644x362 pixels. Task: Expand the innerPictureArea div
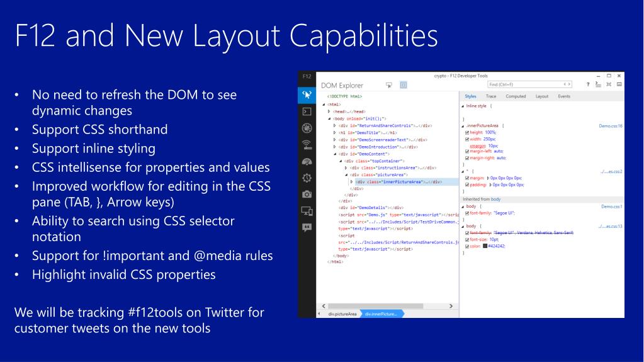351,181
